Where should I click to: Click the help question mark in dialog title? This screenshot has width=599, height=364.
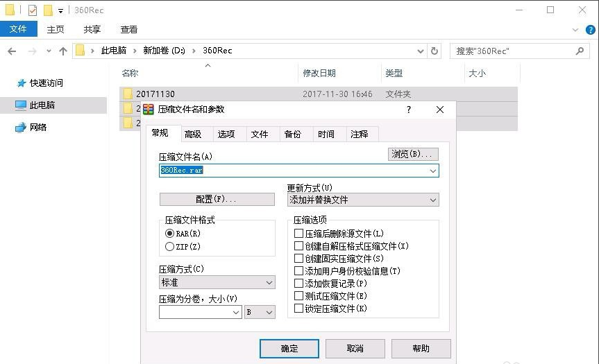409,110
